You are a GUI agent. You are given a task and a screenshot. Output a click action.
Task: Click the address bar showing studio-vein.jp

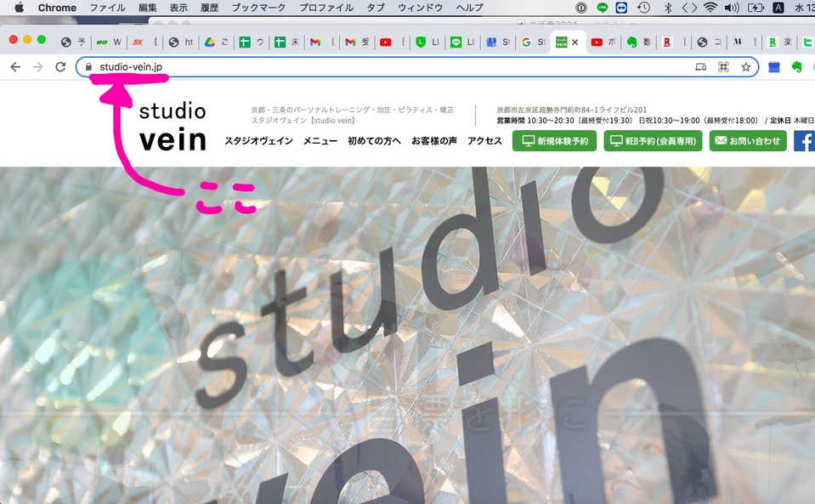point(417,67)
